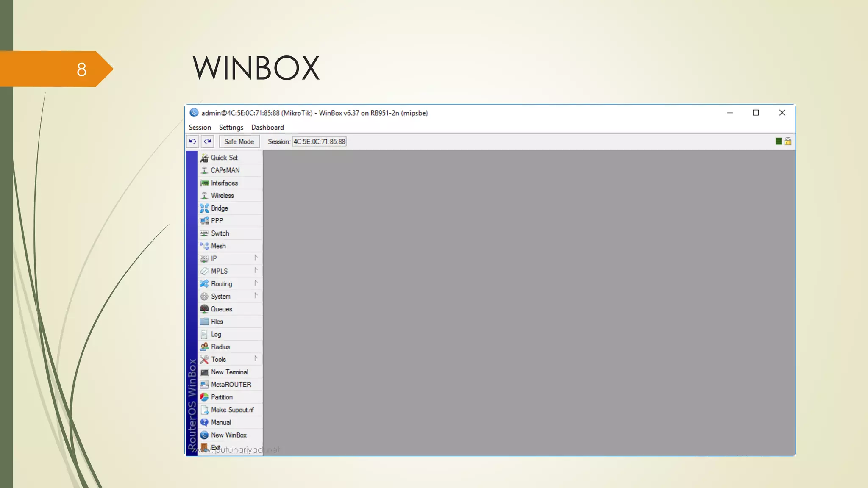Viewport: 868px width, 488px height.
Task: Click the yellow padlock icon
Action: (788, 141)
